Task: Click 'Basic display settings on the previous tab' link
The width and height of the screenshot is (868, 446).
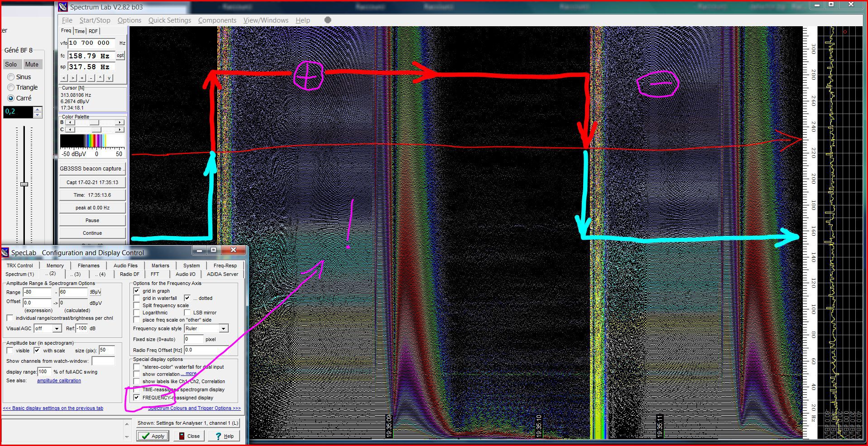Action: click(53, 408)
